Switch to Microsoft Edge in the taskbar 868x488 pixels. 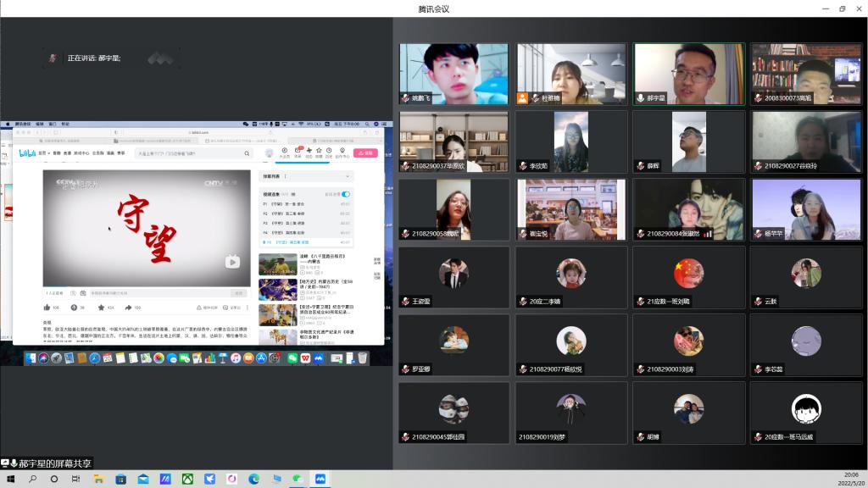pos(253,480)
